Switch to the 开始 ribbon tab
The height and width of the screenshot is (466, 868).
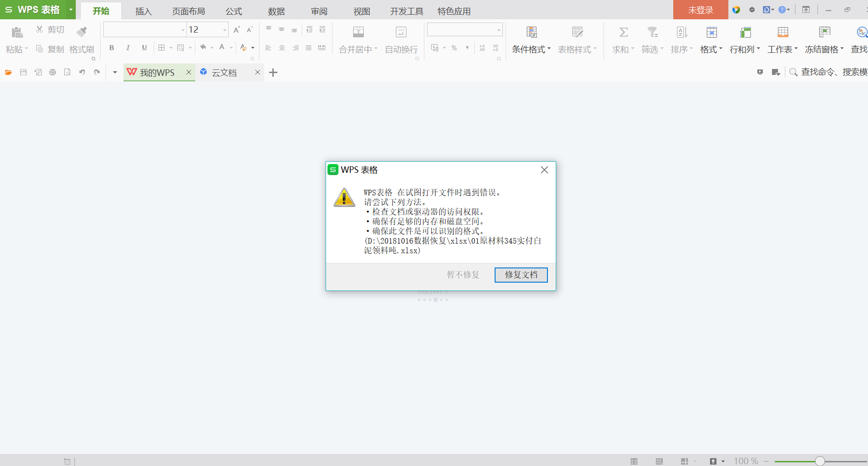point(101,11)
